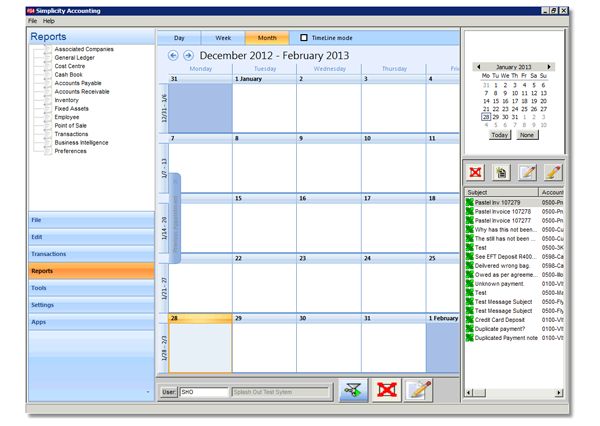Select date 15 in mini calendar
Screen dimensions: 600x426
(x=496, y=101)
